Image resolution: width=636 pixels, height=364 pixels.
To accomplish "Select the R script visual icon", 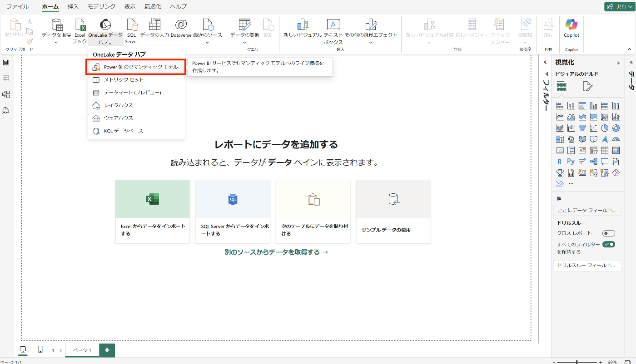I will pos(560,162).
